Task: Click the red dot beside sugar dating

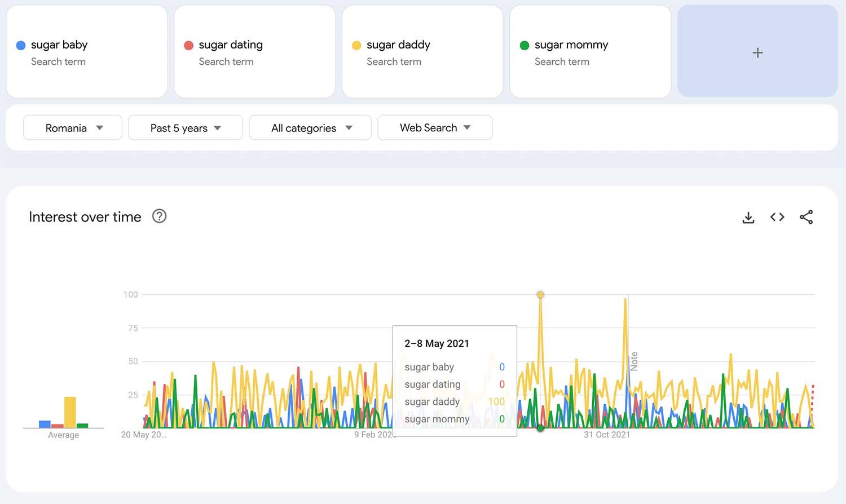Action: click(x=189, y=46)
